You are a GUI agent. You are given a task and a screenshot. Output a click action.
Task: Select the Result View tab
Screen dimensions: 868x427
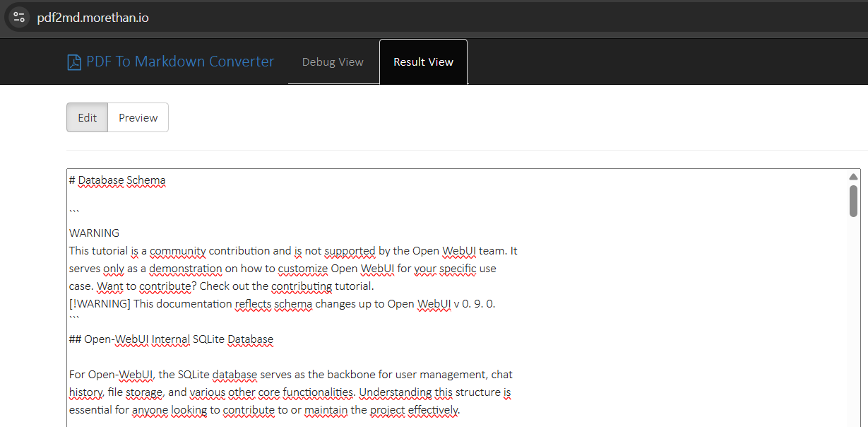423,62
